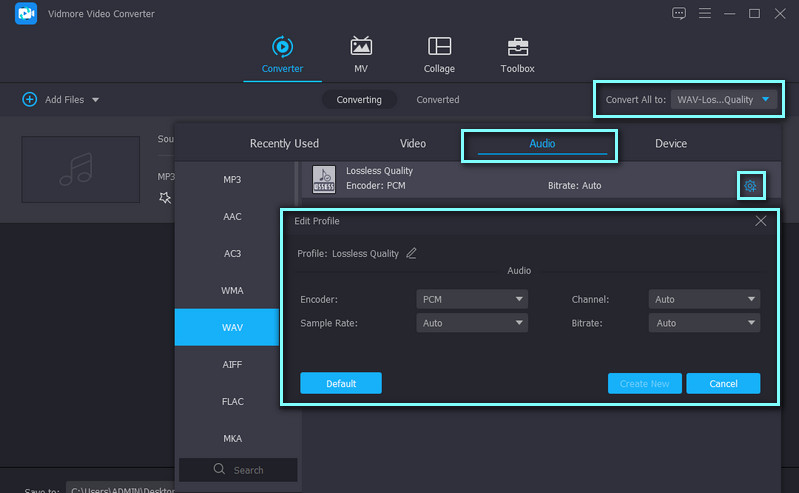This screenshot has width=799, height=493.
Task: Expand the Encoder PCM dropdown
Action: click(471, 299)
